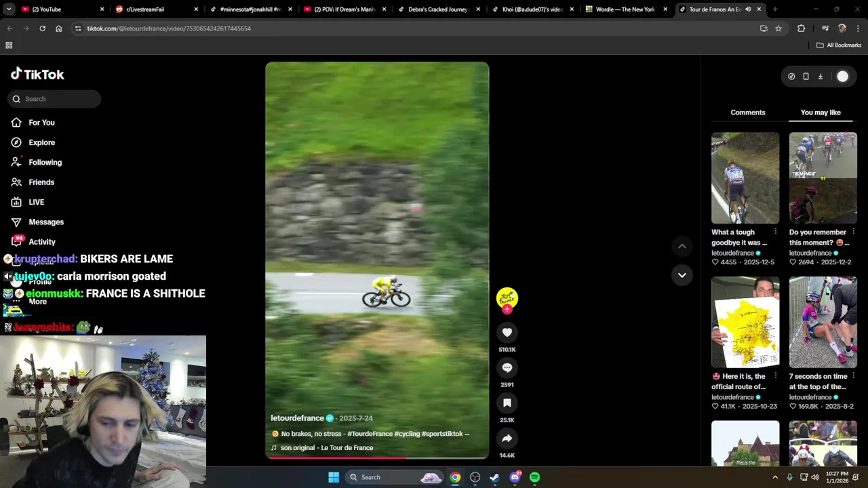Screen dimensions: 868x488
Task: Select the You may like tab
Action: point(821,113)
